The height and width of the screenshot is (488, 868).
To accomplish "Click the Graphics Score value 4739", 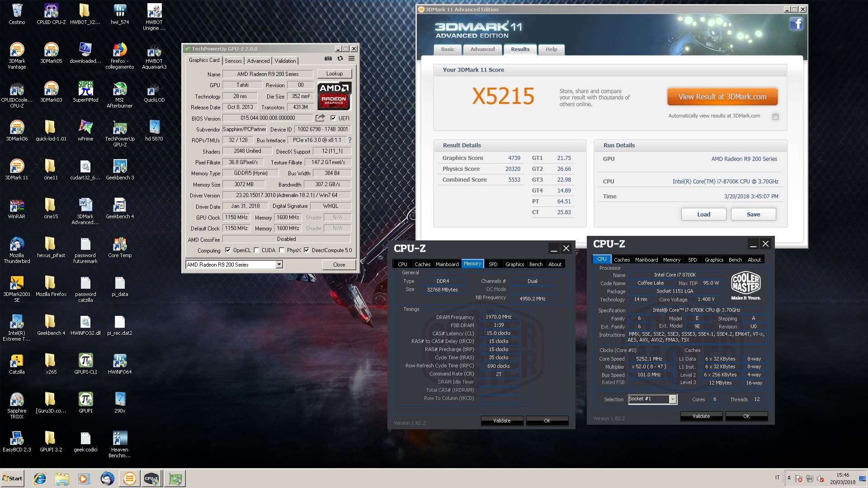I will point(514,158).
